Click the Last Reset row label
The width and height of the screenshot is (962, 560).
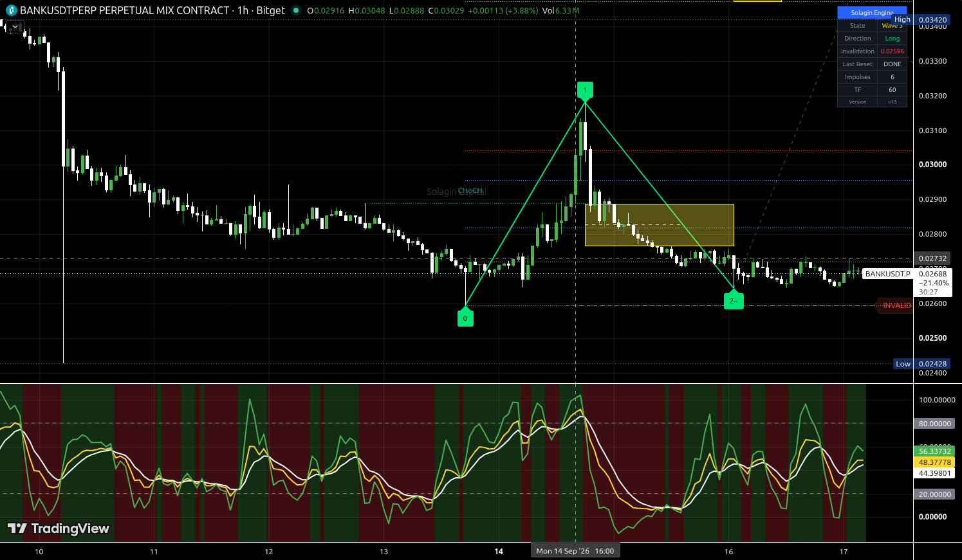858,64
